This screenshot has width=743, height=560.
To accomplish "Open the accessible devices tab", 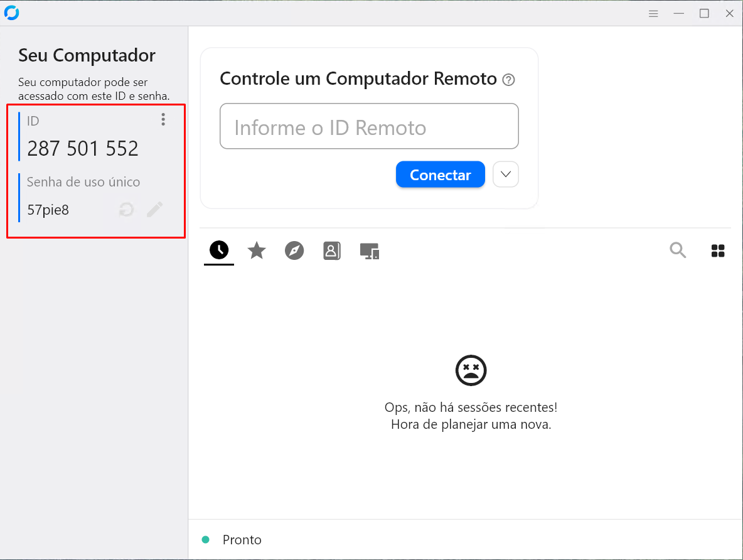I will pyautogui.click(x=369, y=251).
